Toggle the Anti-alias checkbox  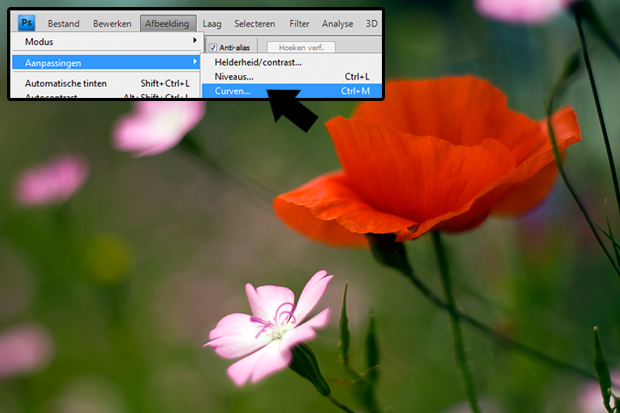click(212, 47)
